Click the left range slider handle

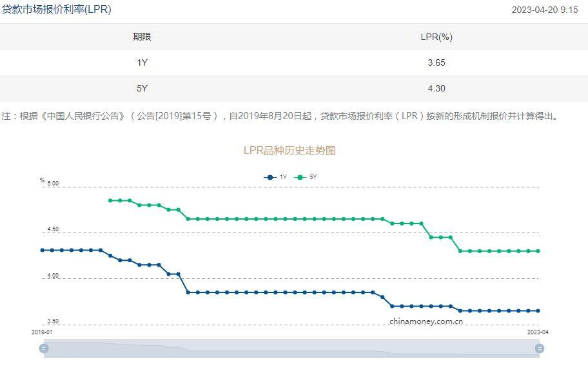[44, 348]
